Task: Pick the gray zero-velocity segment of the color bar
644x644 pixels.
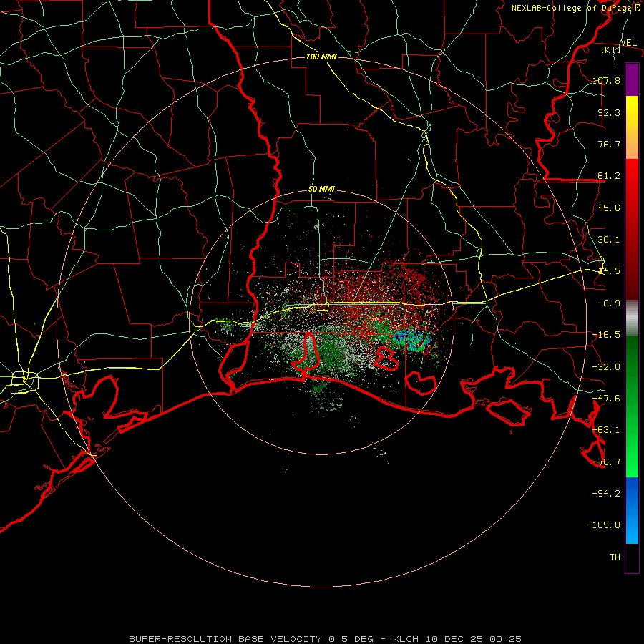Action: click(x=632, y=318)
